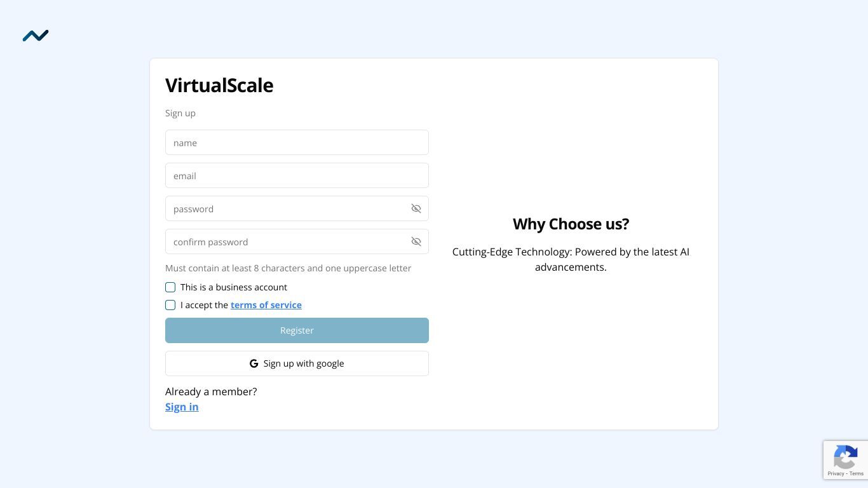Toggle confirm password visibility eye icon
Screen dimensions: 868x488
(416, 241)
